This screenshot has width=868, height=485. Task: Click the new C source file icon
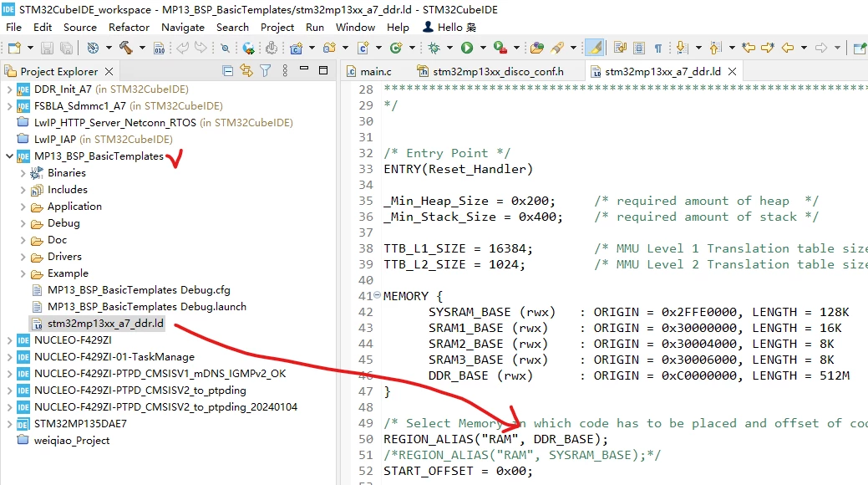pos(363,48)
